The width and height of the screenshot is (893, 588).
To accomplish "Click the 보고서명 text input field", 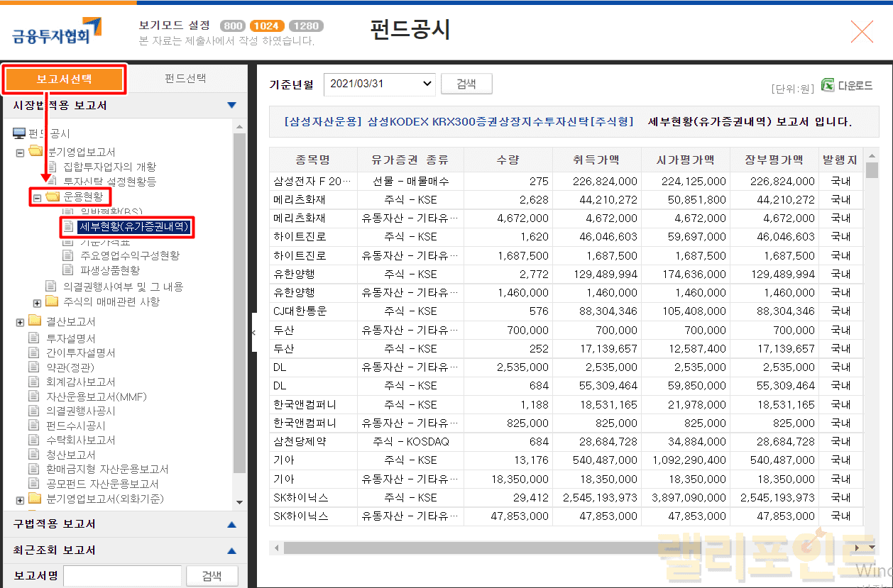I will point(123,576).
